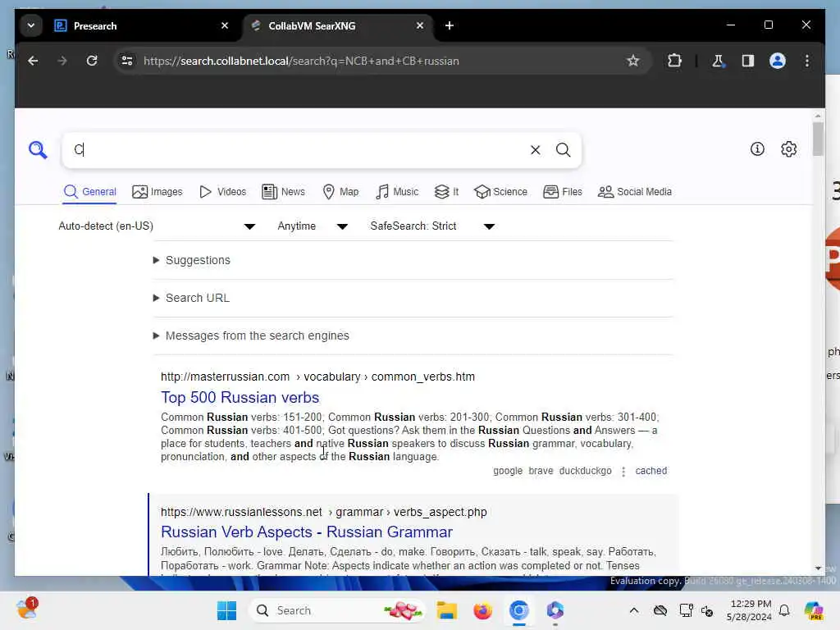Open first result's three-dot options menu
The height and width of the screenshot is (630, 840).
point(623,472)
